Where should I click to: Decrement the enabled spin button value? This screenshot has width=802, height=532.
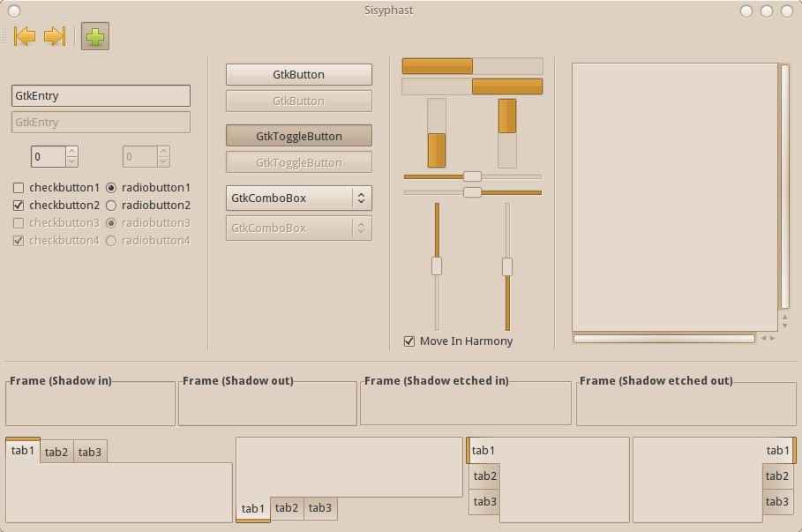click(x=72, y=161)
